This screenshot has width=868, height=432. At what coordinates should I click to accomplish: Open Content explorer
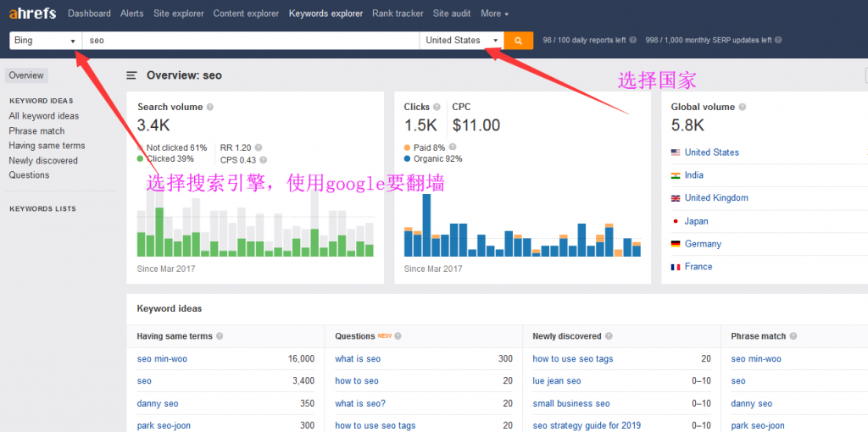(x=246, y=14)
